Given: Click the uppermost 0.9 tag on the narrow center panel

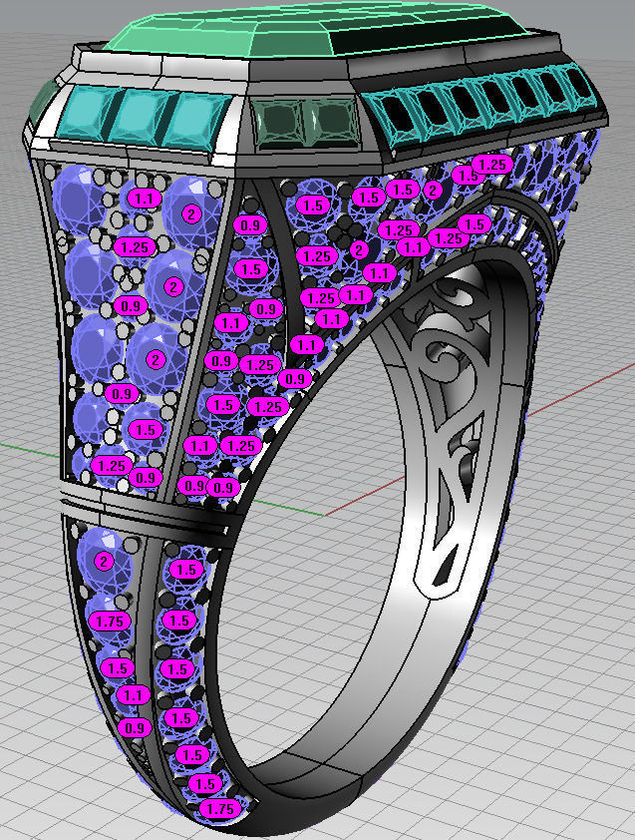Looking at the screenshot, I should (250, 225).
